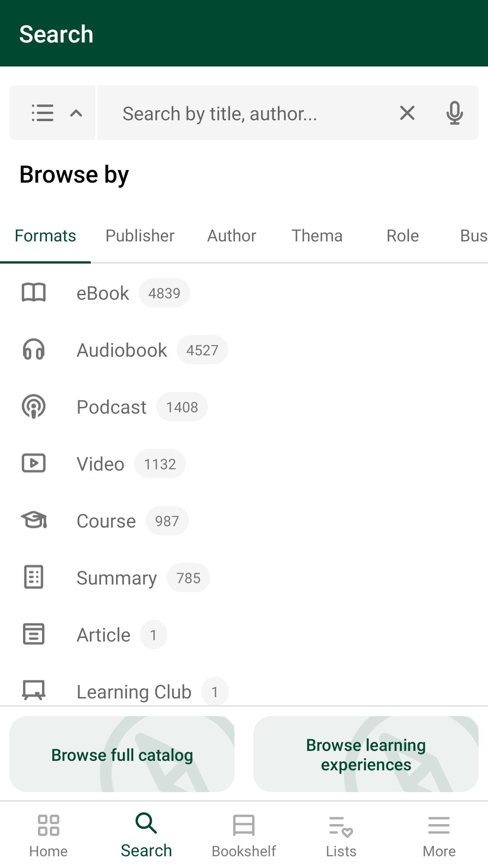The image size is (488, 868).
Task: Select the Video play icon
Action: 34,463
